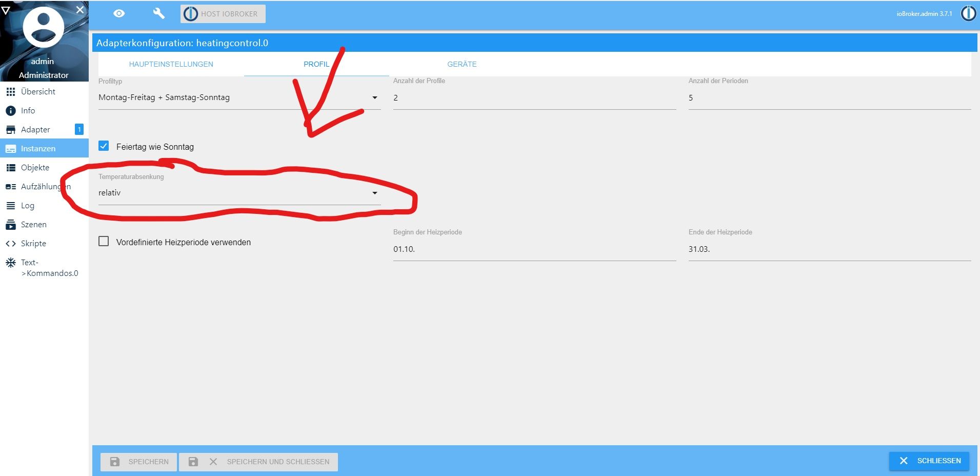Viewport: 980px width, 476px height.
Task: Expand the Profiltyp dropdown
Action: coord(239,97)
